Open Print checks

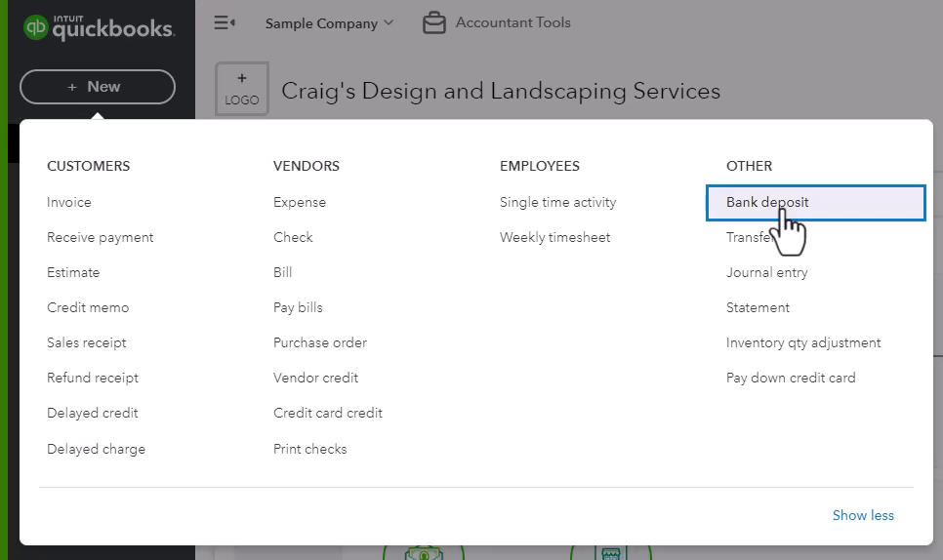[309, 449]
